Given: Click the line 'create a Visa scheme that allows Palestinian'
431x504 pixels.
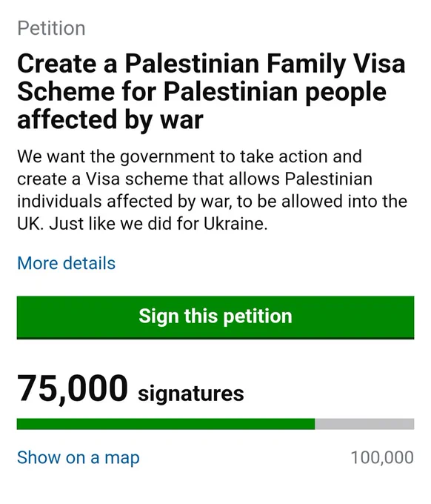Looking at the screenshot, I should pos(195,179).
